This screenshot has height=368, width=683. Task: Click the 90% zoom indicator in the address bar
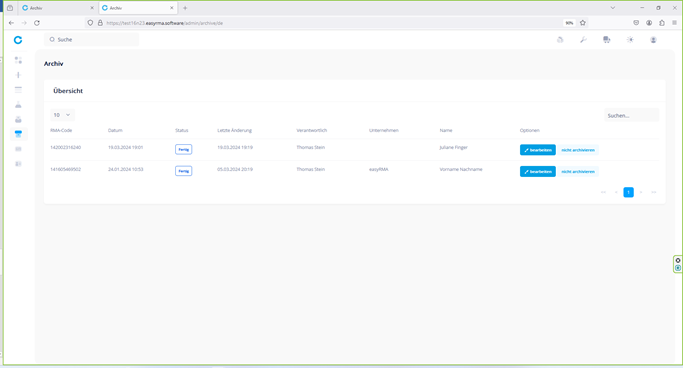569,23
